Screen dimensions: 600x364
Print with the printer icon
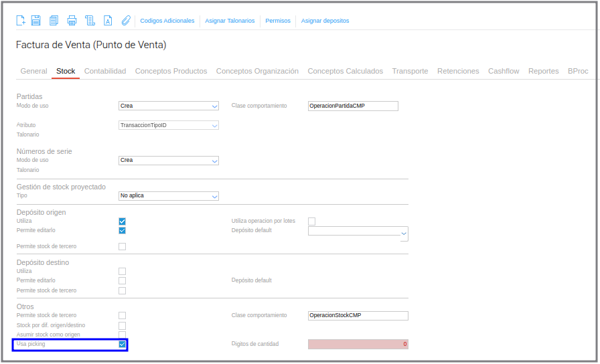72,21
